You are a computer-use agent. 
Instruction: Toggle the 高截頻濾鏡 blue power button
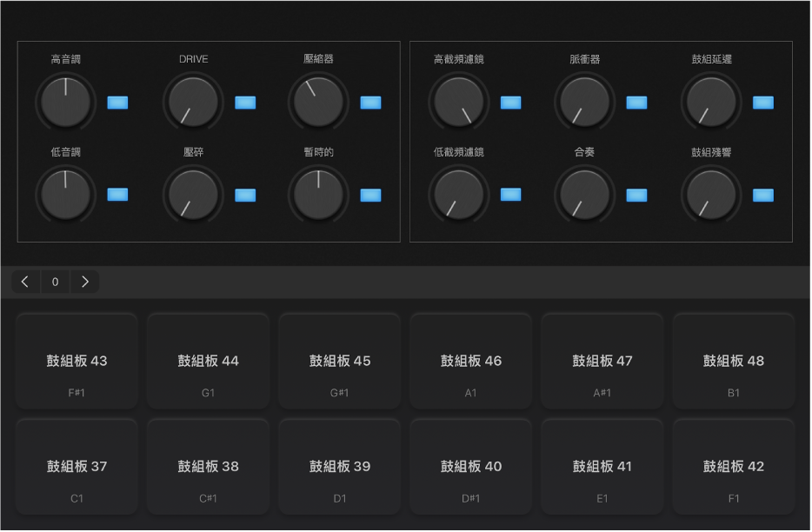point(511,103)
